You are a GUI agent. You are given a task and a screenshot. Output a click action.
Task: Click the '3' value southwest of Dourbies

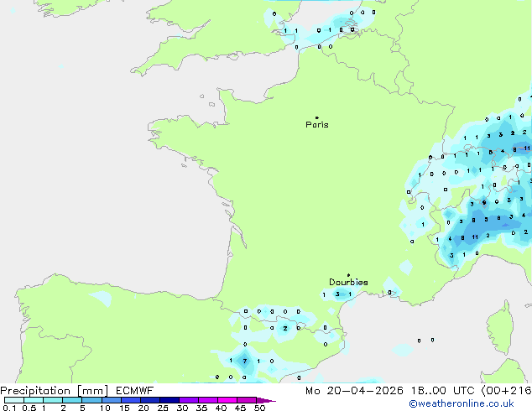coord(337,294)
